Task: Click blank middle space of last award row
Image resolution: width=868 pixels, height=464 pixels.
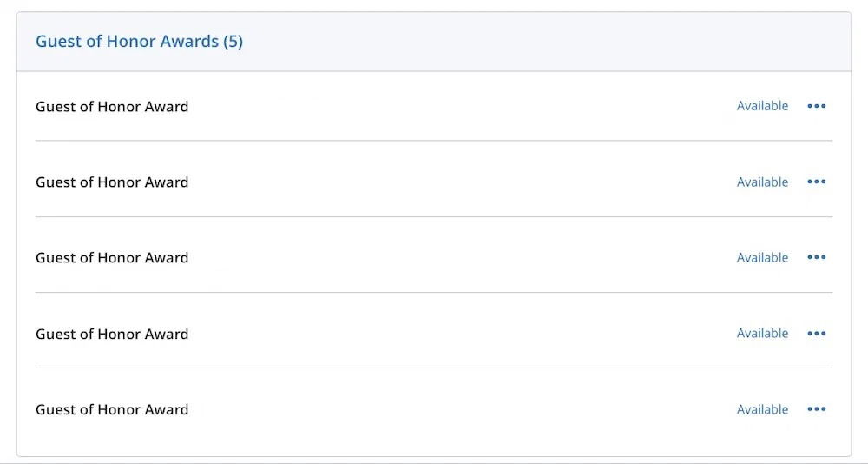Action: (460, 409)
